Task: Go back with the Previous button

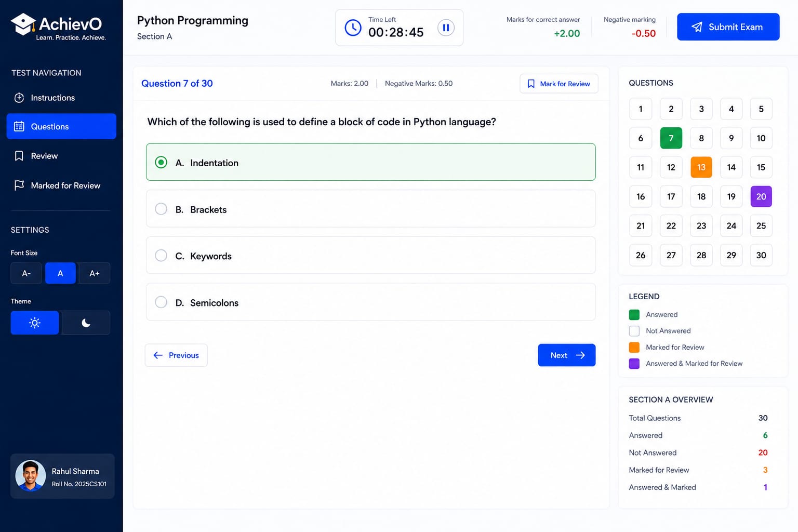Action: pyautogui.click(x=176, y=355)
